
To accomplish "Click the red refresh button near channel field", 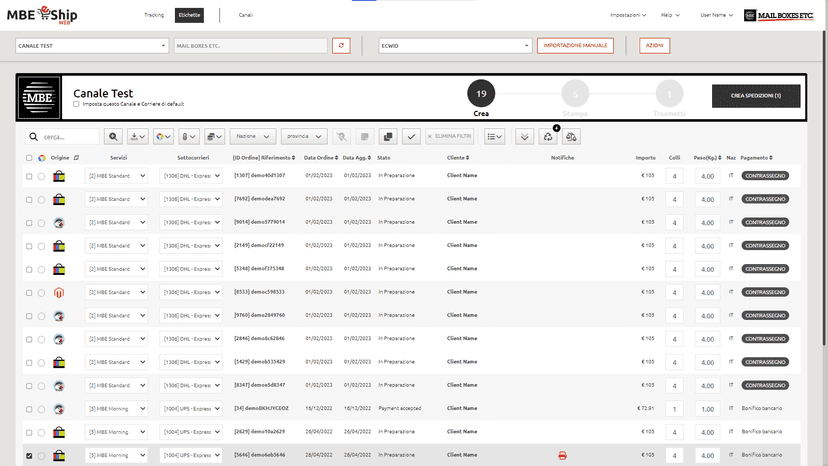I will pos(341,45).
